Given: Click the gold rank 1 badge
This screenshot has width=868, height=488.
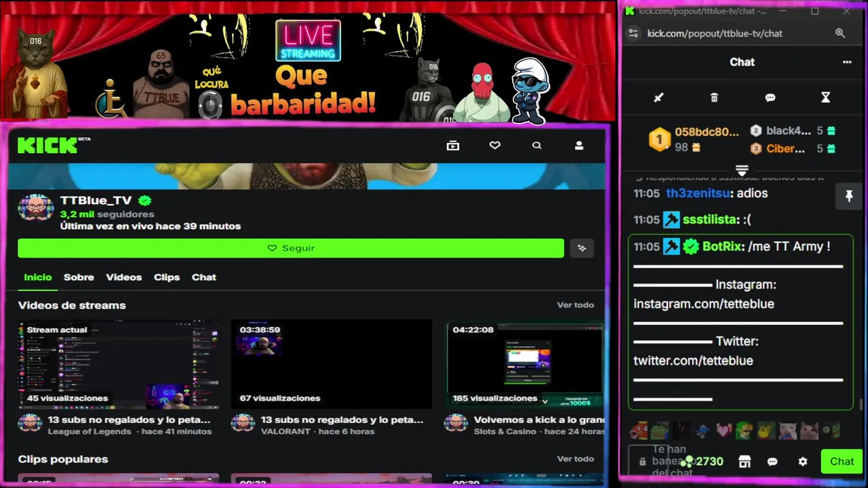Looking at the screenshot, I should (659, 140).
